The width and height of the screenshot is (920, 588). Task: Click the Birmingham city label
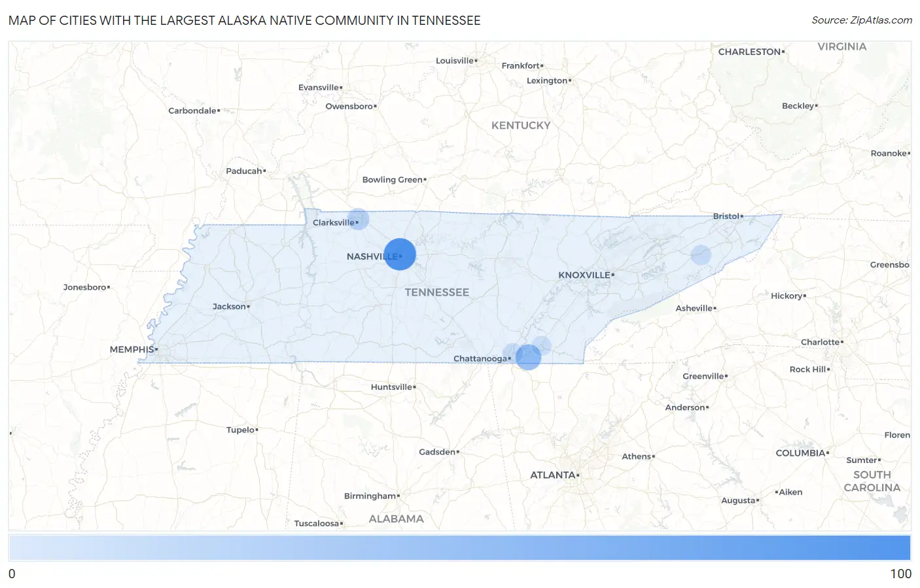coord(370,496)
